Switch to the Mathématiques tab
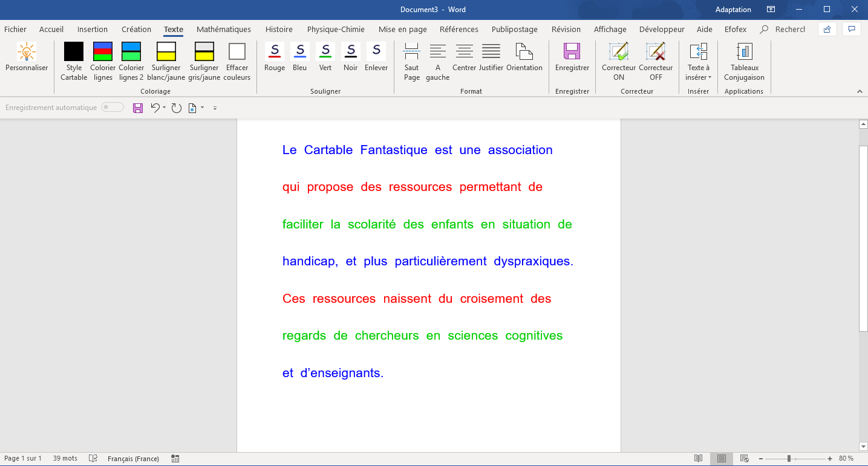Screen dimensions: 868x466 tap(224, 29)
